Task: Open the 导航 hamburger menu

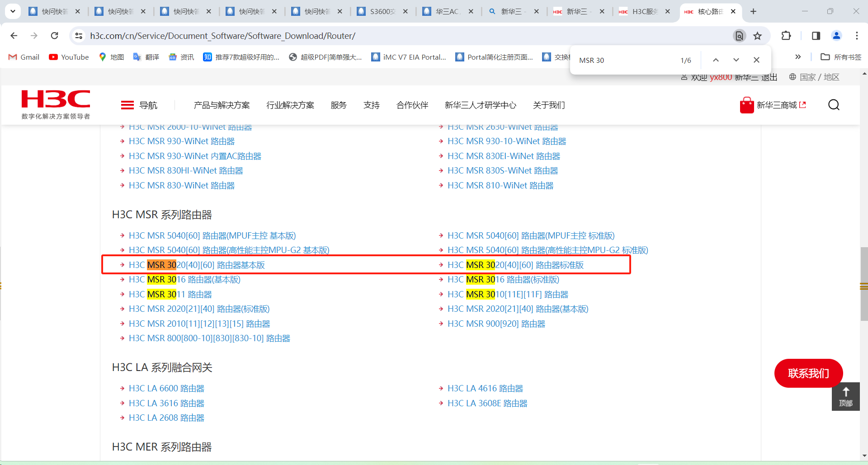Action: coord(139,105)
